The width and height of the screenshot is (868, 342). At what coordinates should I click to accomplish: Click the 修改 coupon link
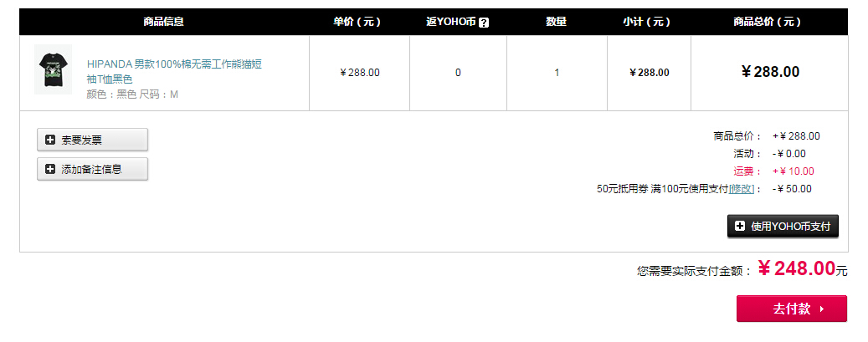pos(742,189)
